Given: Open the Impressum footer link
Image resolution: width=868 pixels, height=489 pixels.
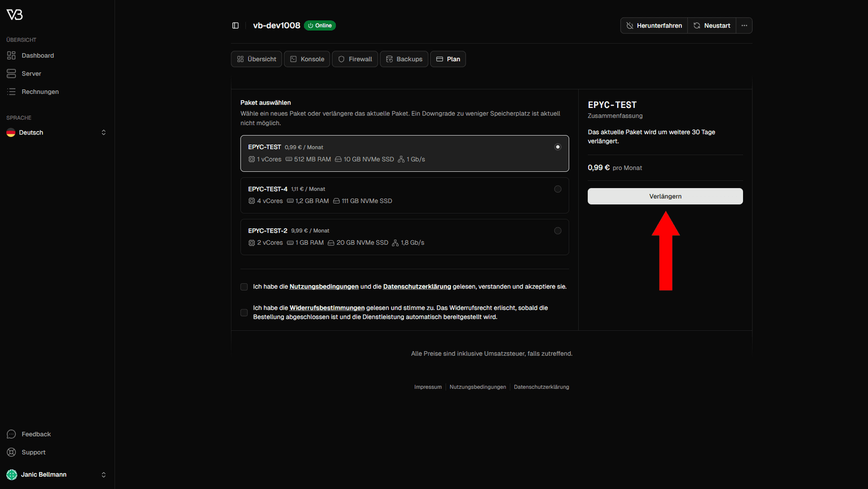Looking at the screenshot, I should click(x=428, y=387).
